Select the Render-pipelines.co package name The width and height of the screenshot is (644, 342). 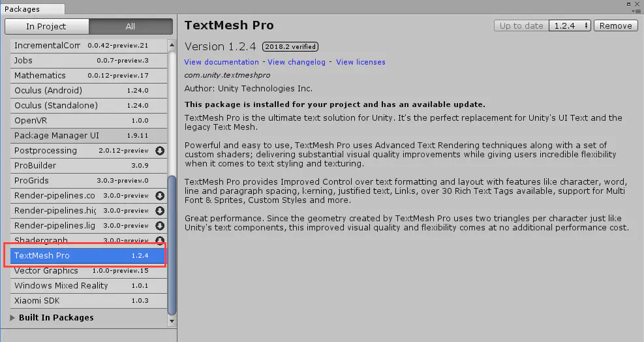pyautogui.click(x=55, y=196)
